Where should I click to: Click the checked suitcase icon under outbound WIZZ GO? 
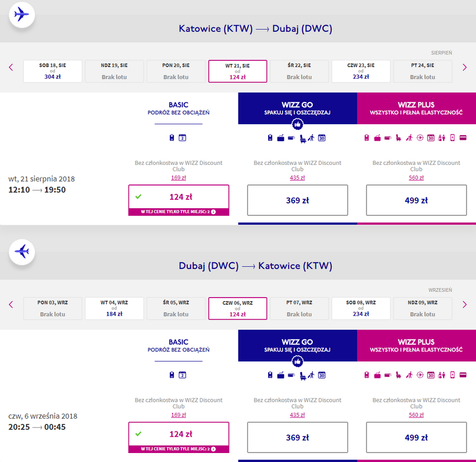click(x=281, y=138)
